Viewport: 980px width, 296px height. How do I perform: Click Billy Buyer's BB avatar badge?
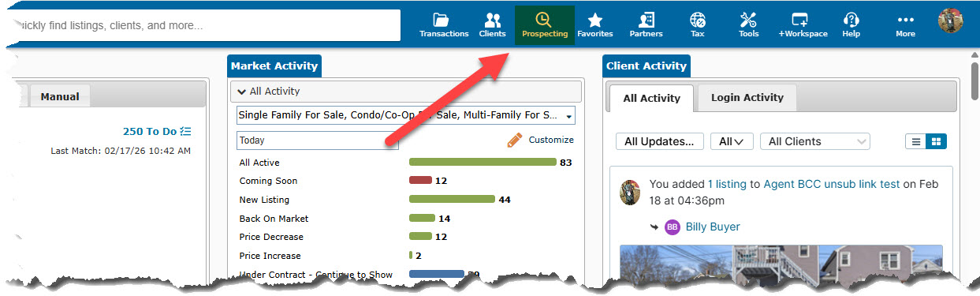tap(672, 227)
